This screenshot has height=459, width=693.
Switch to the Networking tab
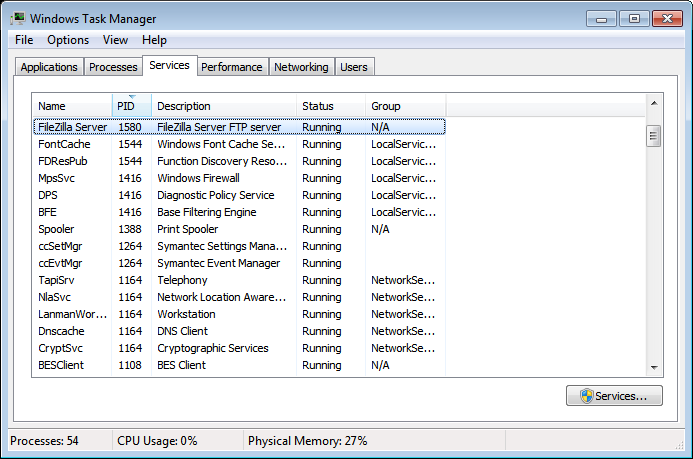click(x=301, y=67)
